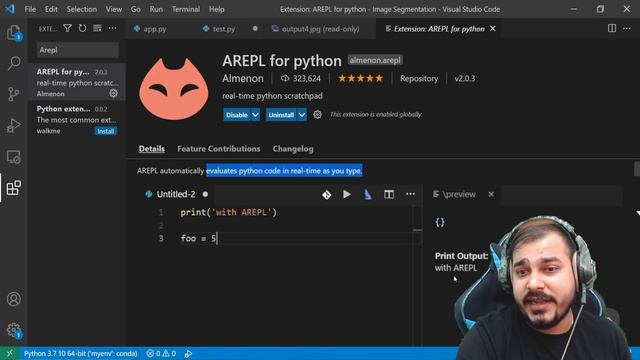Open the Accounts icon in the activity bar

click(14, 299)
